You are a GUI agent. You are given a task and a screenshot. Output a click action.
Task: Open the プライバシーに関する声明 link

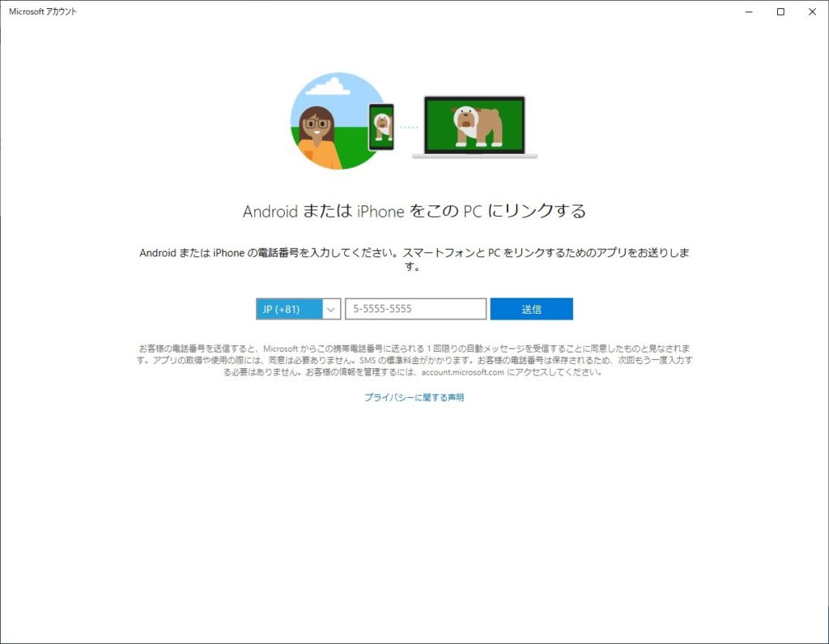tap(414, 397)
